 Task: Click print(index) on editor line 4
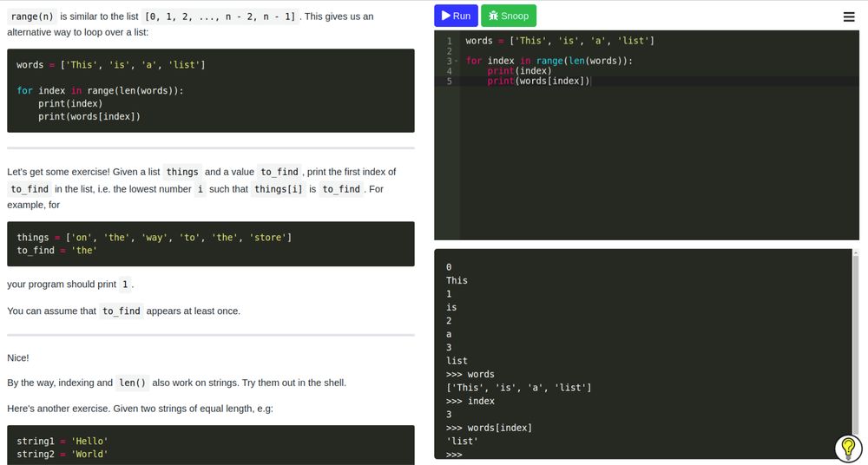519,71
